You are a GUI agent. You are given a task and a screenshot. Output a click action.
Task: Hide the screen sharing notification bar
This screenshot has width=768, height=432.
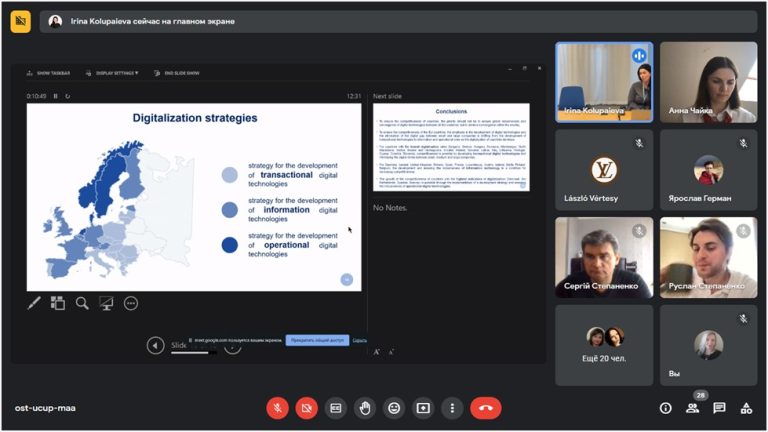[x=360, y=340]
